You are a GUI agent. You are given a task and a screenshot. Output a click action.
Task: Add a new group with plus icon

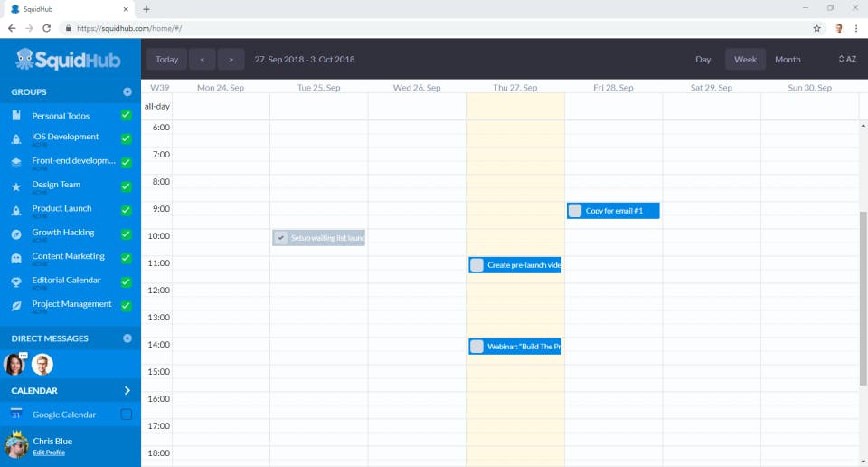tap(127, 92)
